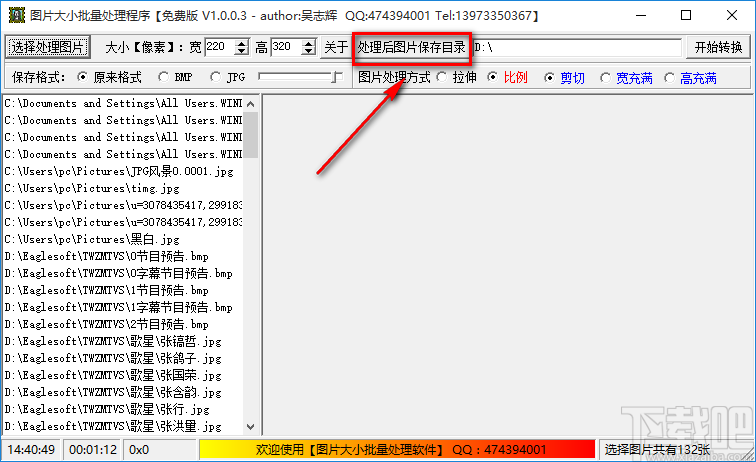Select list row 张行.jpg

pos(123,409)
